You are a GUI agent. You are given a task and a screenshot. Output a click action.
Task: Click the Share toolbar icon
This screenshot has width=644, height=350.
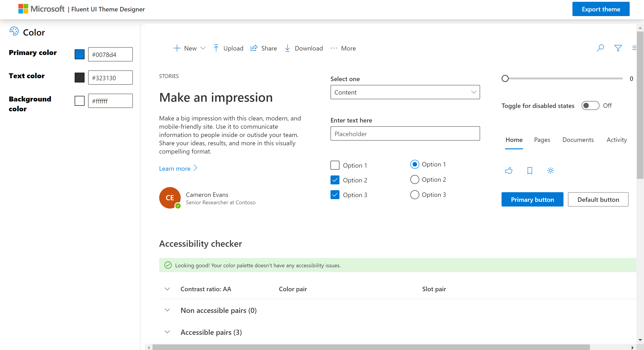[254, 48]
